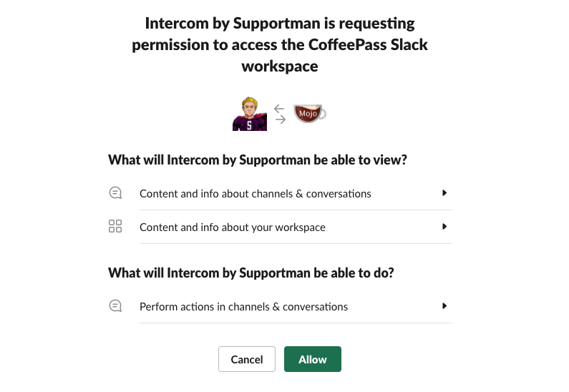
Task: Click chat bubble icon beside channels content row
Action: [x=115, y=193]
